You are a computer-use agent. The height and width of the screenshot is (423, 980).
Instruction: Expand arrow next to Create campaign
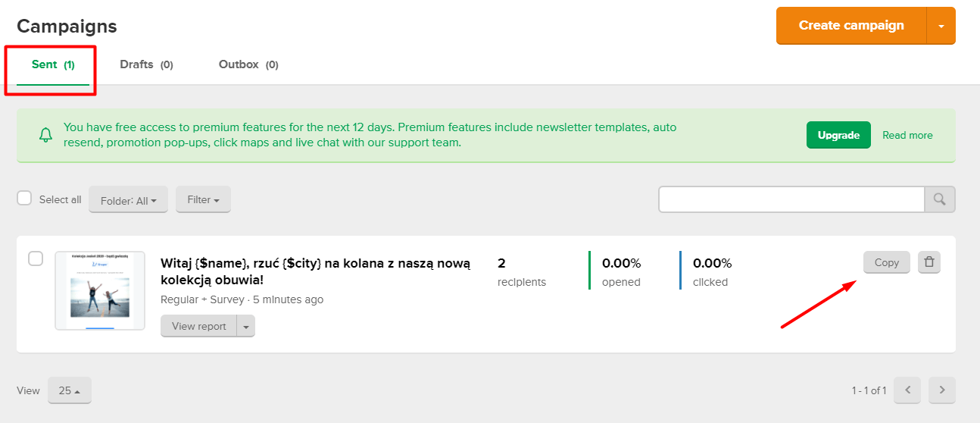click(941, 26)
